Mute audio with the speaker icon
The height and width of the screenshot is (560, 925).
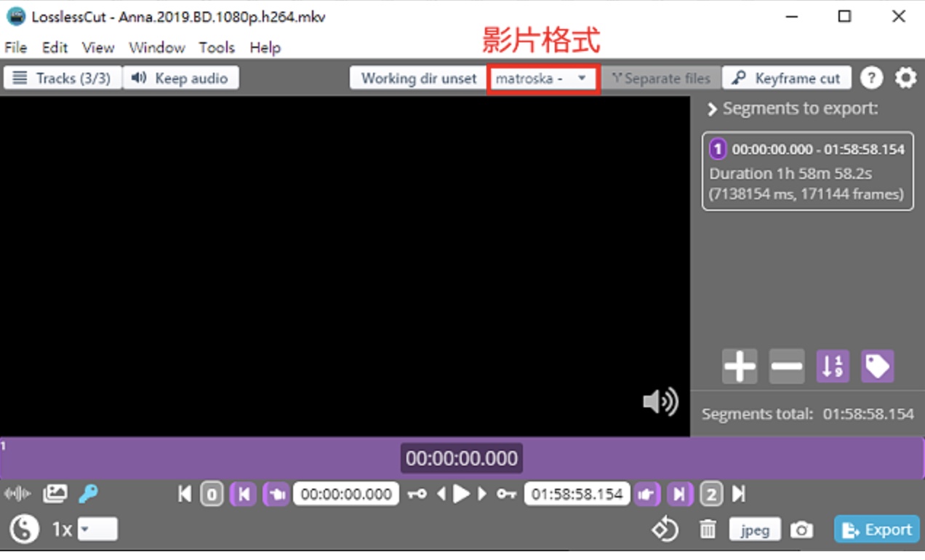coord(661,402)
